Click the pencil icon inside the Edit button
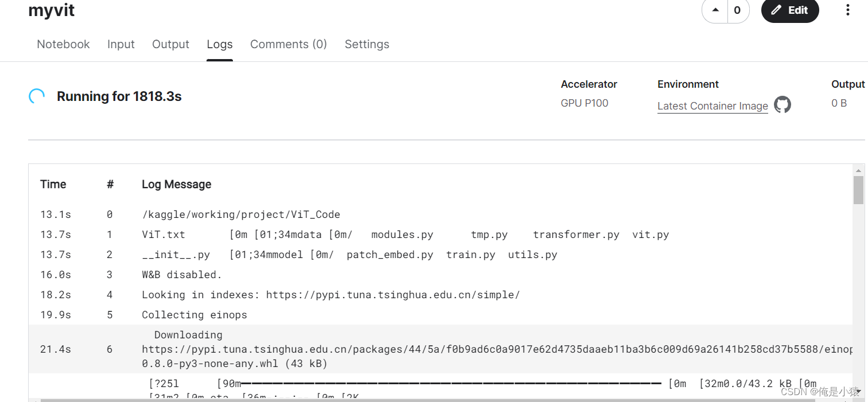 click(x=777, y=10)
